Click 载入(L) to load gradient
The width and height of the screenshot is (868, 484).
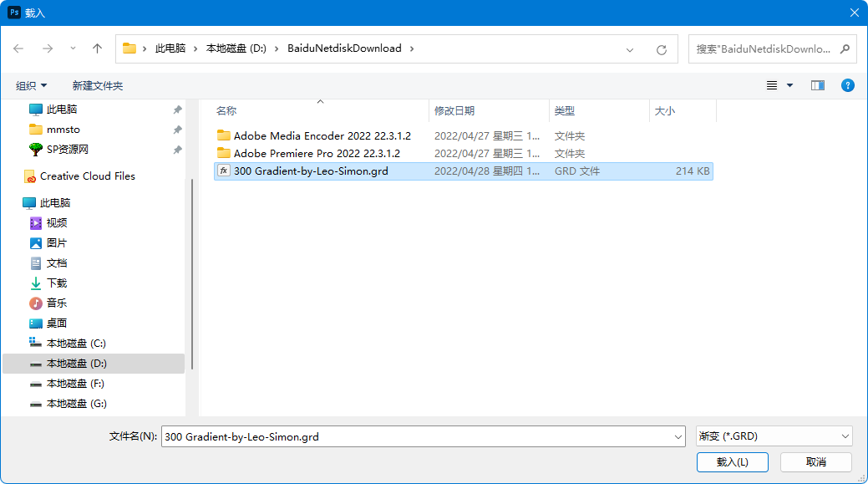[x=733, y=462]
